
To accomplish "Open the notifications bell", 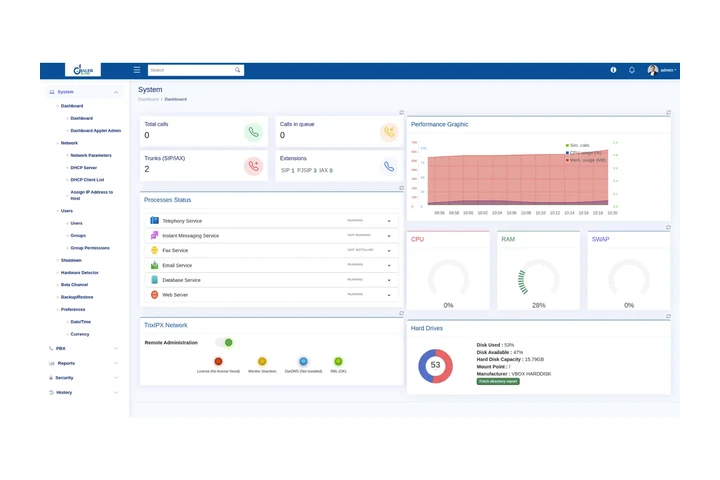I will (631, 70).
